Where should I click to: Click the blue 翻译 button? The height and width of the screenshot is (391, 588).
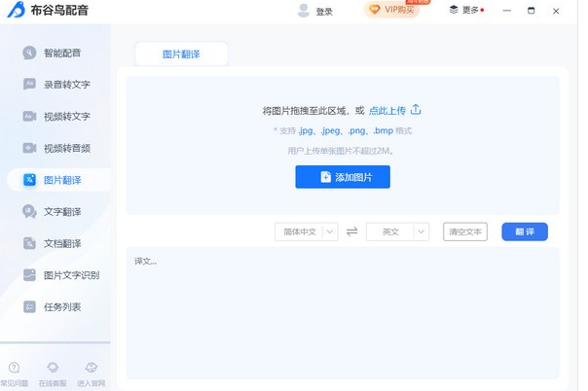pyautogui.click(x=525, y=231)
